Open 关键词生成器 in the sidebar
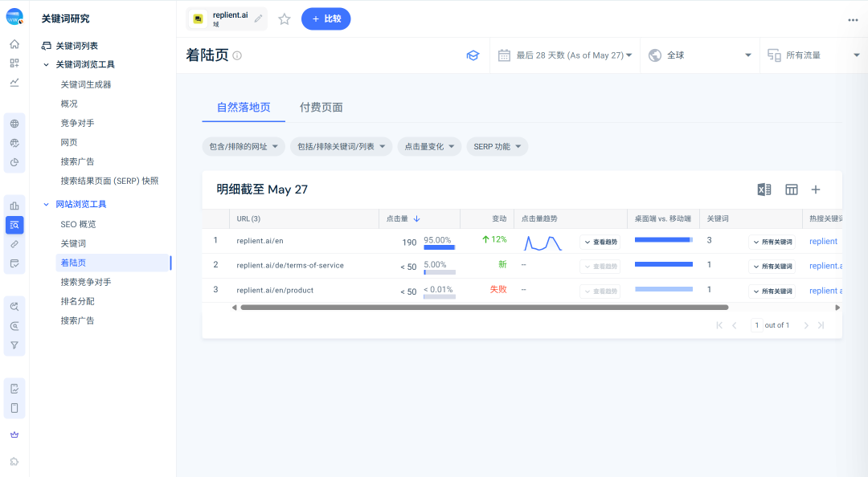Screen dimensions: 868x477 point(86,84)
